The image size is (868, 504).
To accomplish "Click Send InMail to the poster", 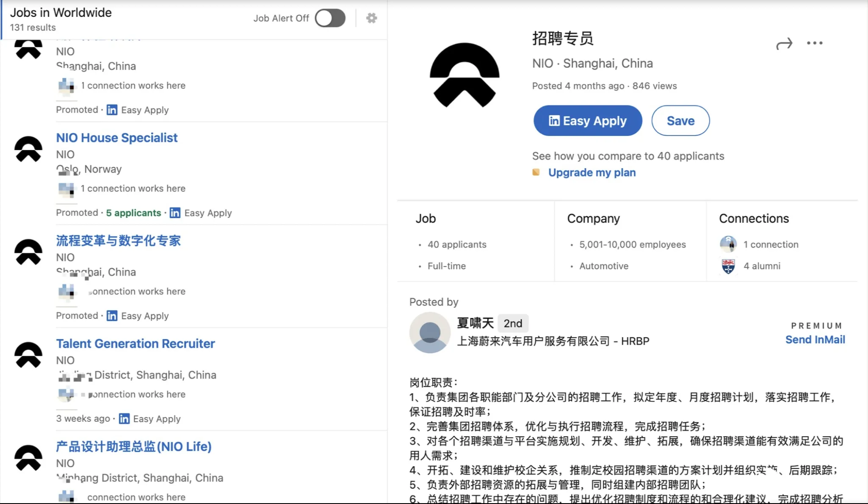I will coord(815,340).
